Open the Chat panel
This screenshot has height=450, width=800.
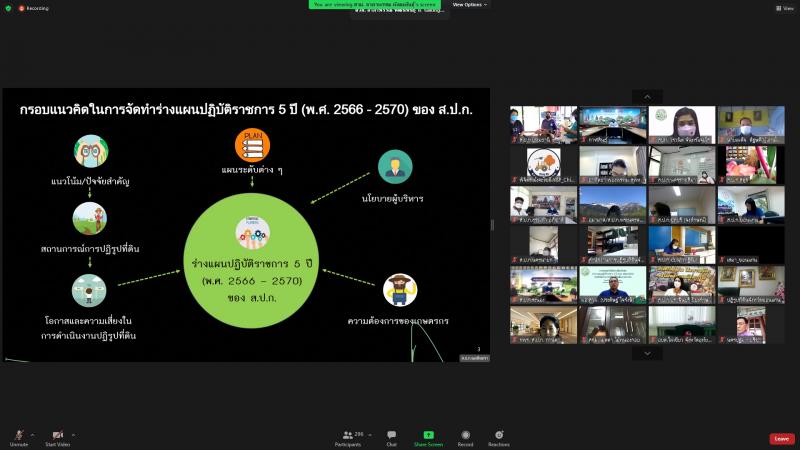[x=391, y=437]
